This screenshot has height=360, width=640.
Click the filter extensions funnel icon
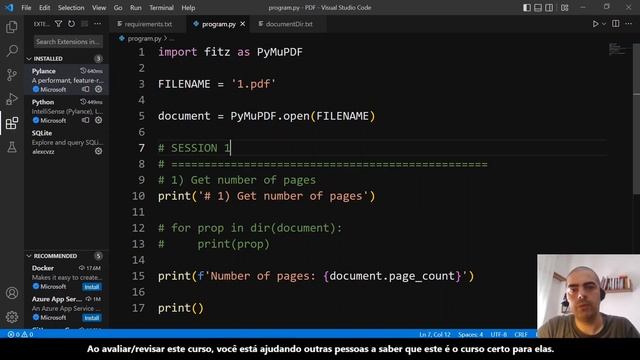pyautogui.click(x=58, y=24)
